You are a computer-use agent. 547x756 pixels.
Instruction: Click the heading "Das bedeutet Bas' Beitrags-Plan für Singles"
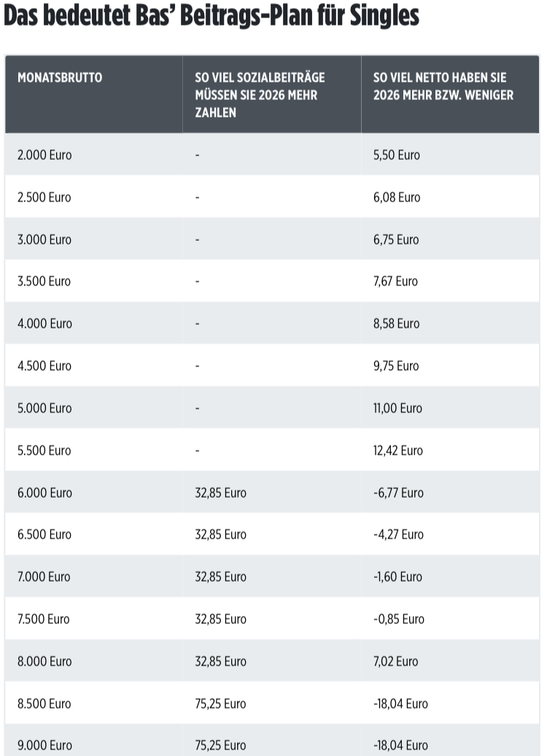point(212,16)
